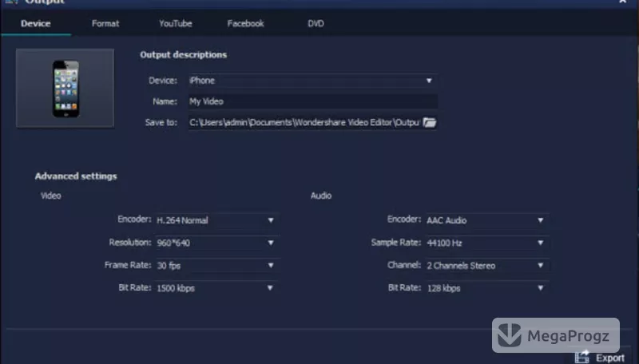Open the YouTube tab
The height and width of the screenshot is (364, 639).
click(x=175, y=24)
